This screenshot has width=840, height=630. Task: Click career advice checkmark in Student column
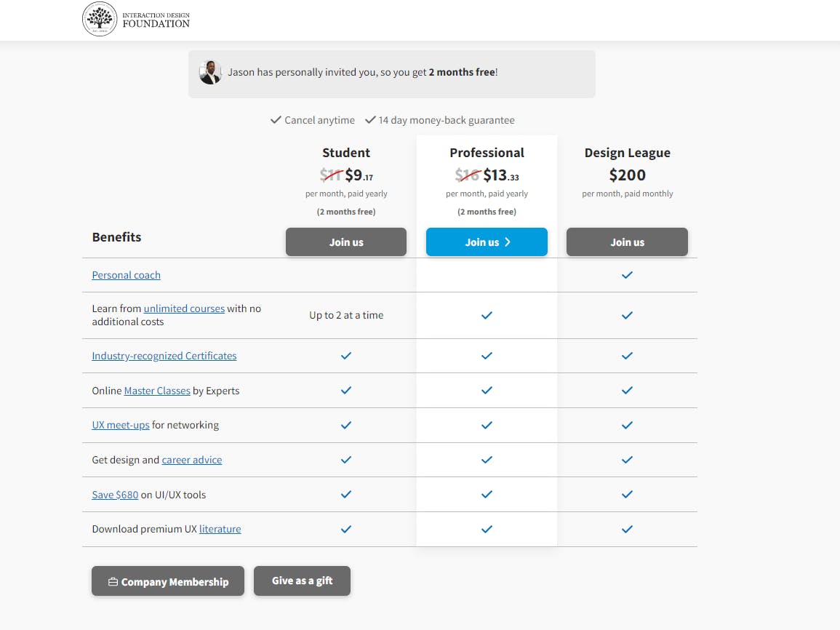tap(346, 460)
